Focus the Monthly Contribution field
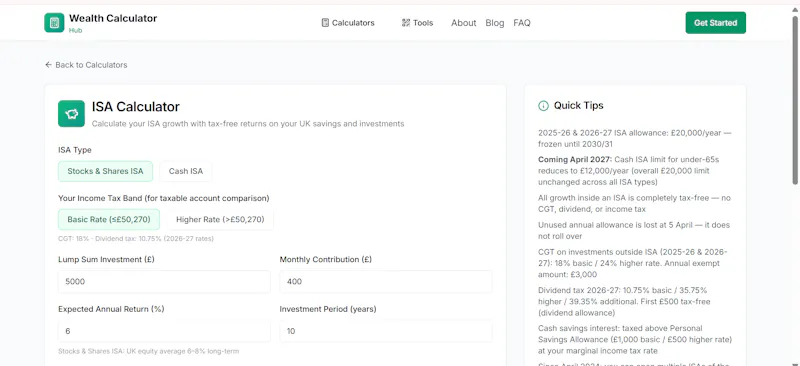This screenshot has width=800, height=366. pyautogui.click(x=386, y=282)
